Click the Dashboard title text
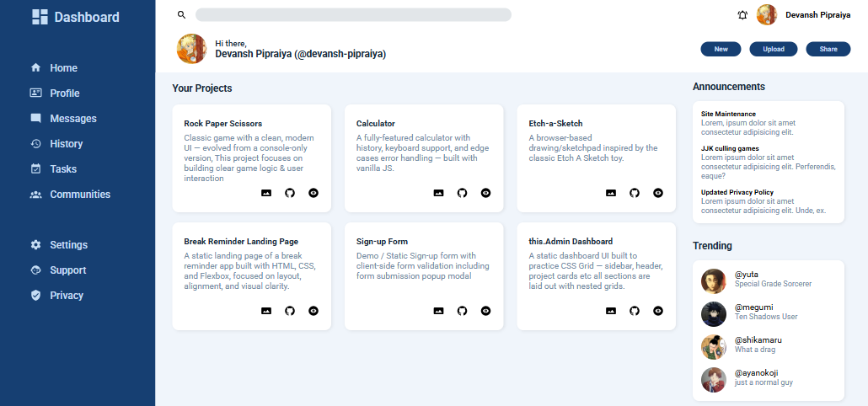Viewport: 868px width, 406px height. coord(87,17)
